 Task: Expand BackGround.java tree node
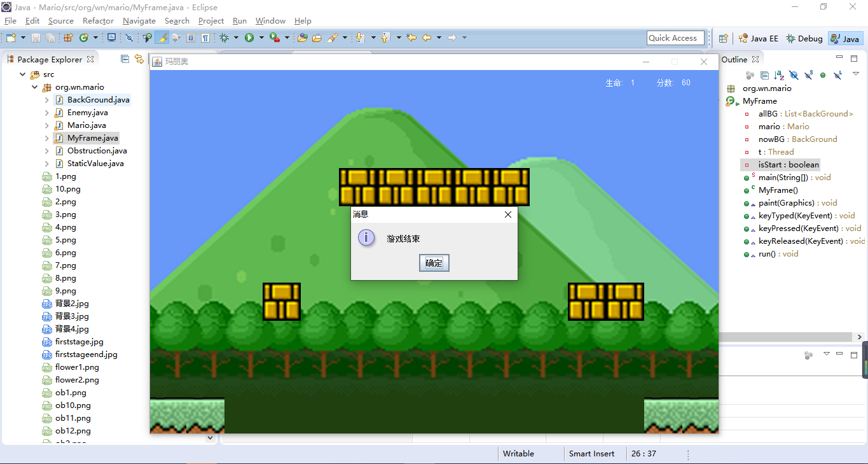tap(46, 100)
